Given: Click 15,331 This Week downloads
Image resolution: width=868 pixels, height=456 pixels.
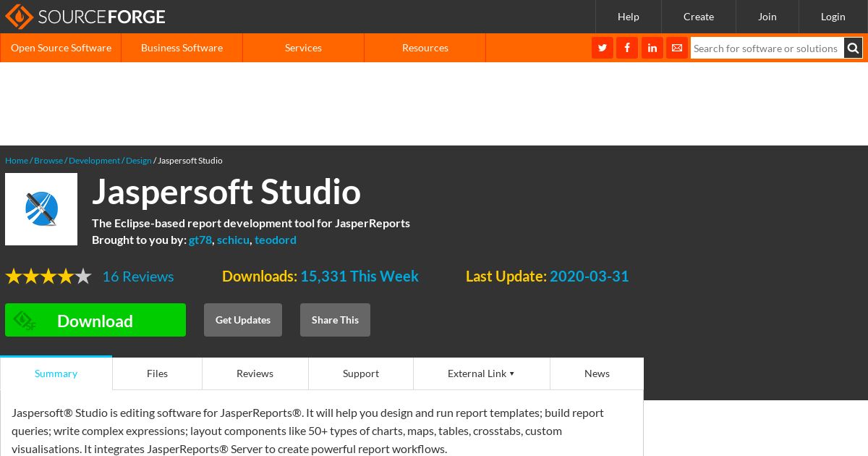Looking at the screenshot, I should pos(359,276).
